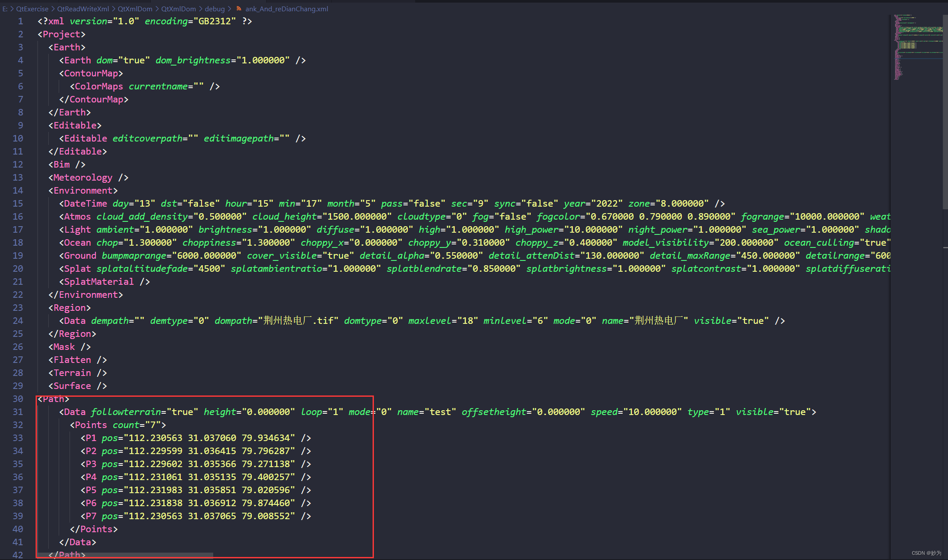948x560 pixels.
Task: Click the XML file icon in breadcrumb
Action: pos(239,8)
